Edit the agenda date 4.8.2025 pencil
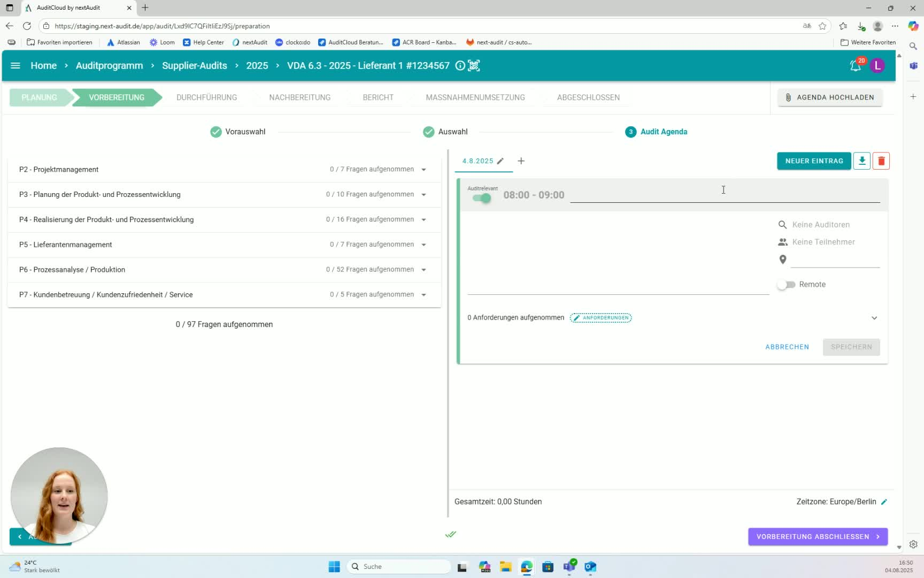Image resolution: width=924 pixels, height=578 pixels. [500, 161]
